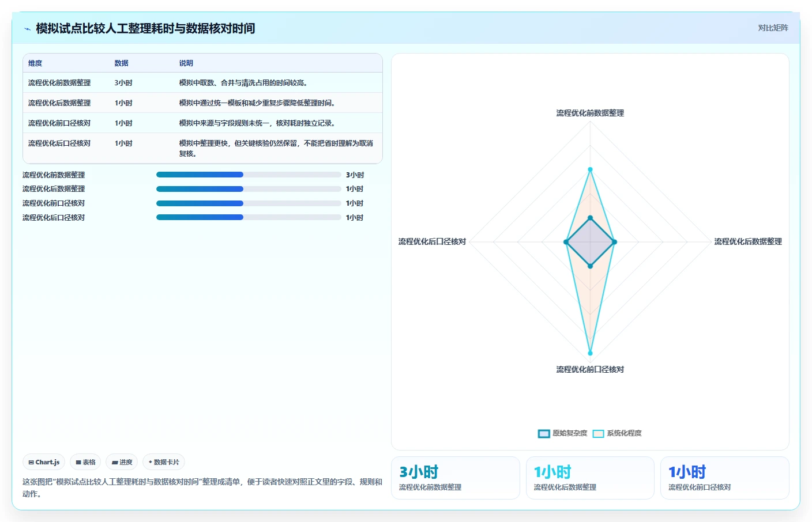Click the header icon beside the title
The width and height of the screenshot is (812, 522).
point(27,29)
